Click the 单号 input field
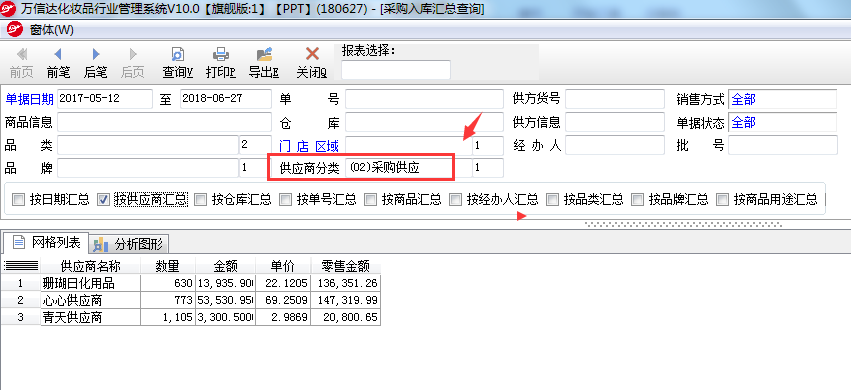Image resolution: width=851 pixels, height=390 pixels. pyautogui.click(x=424, y=99)
